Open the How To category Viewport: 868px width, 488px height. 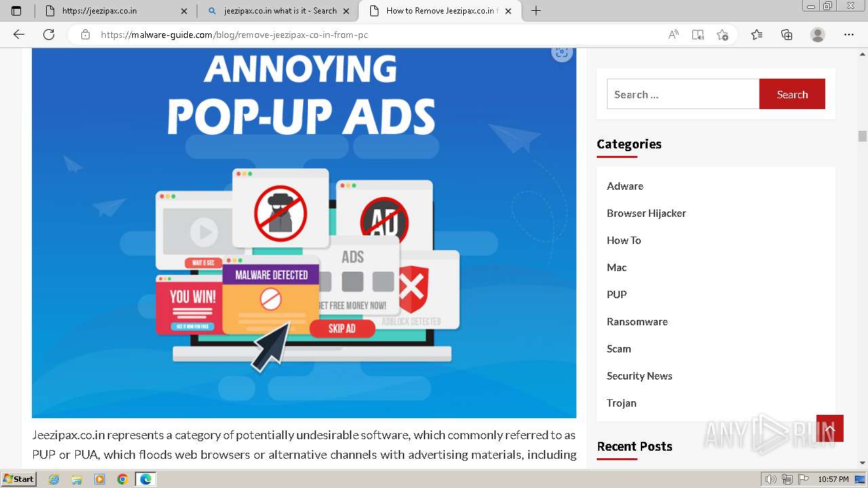[624, 240]
